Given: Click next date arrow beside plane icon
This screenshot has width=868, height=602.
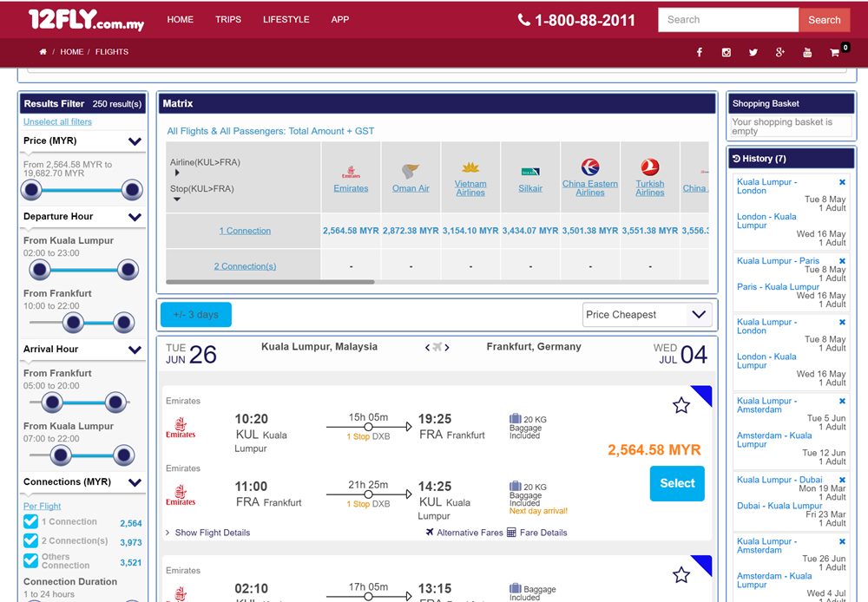Looking at the screenshot, I should [x=447, y=348].
